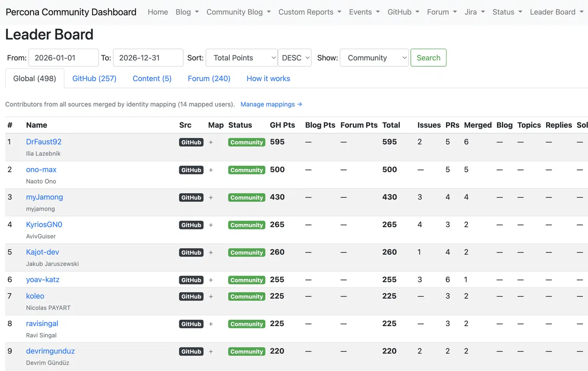Click the GitHub source badge for devrimgunduz
This screenshot has width=588, height=371.
pos(191,352)
